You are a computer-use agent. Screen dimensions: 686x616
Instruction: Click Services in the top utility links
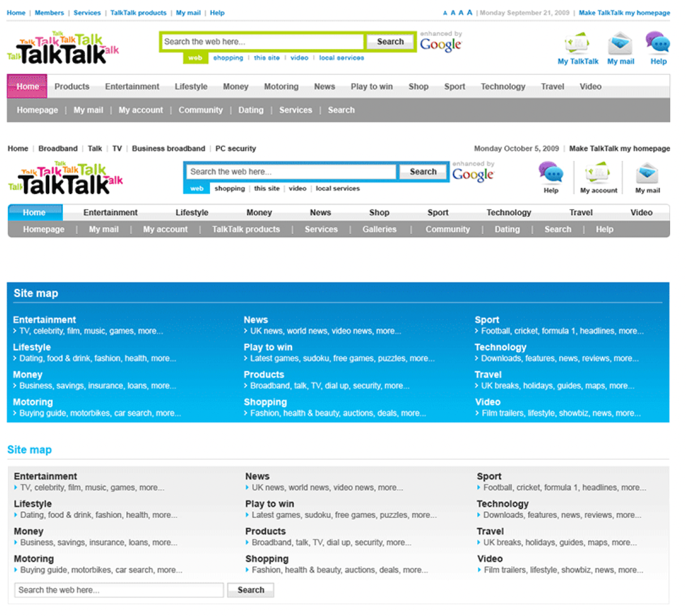[x=87, y=12]
